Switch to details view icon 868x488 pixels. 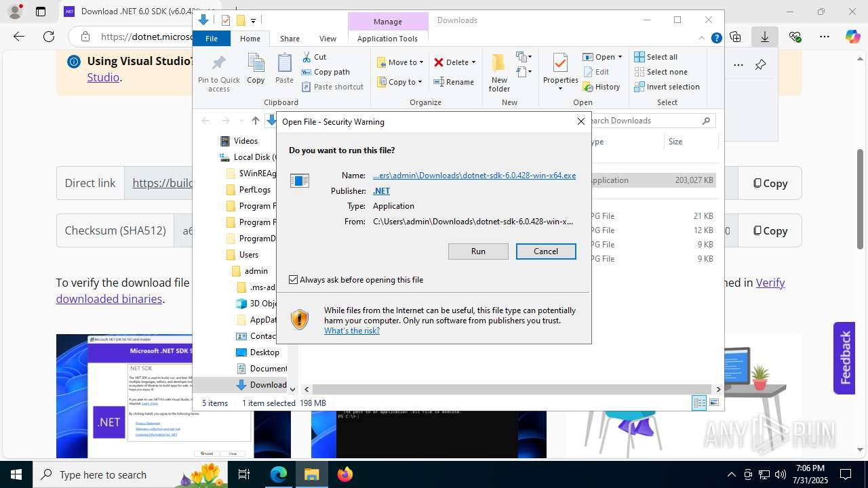click(x=699, y=403)
